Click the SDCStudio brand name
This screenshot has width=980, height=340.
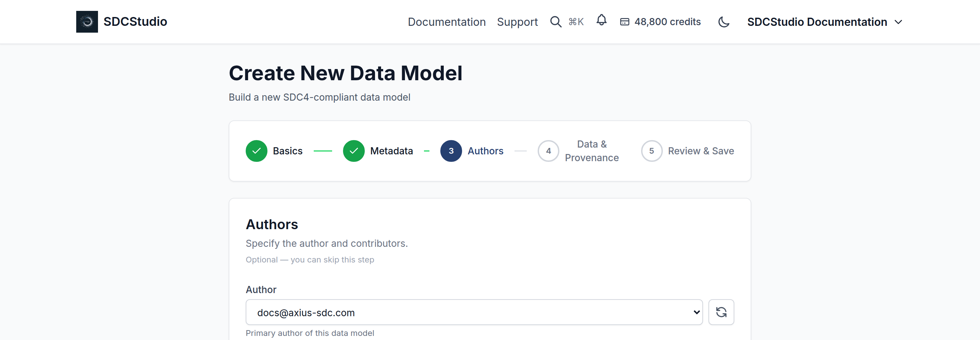tap(135, 22)
